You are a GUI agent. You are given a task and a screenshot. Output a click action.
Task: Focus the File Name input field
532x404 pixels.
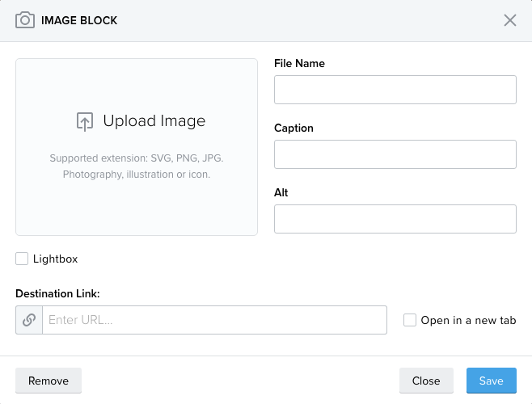[395, 90]
